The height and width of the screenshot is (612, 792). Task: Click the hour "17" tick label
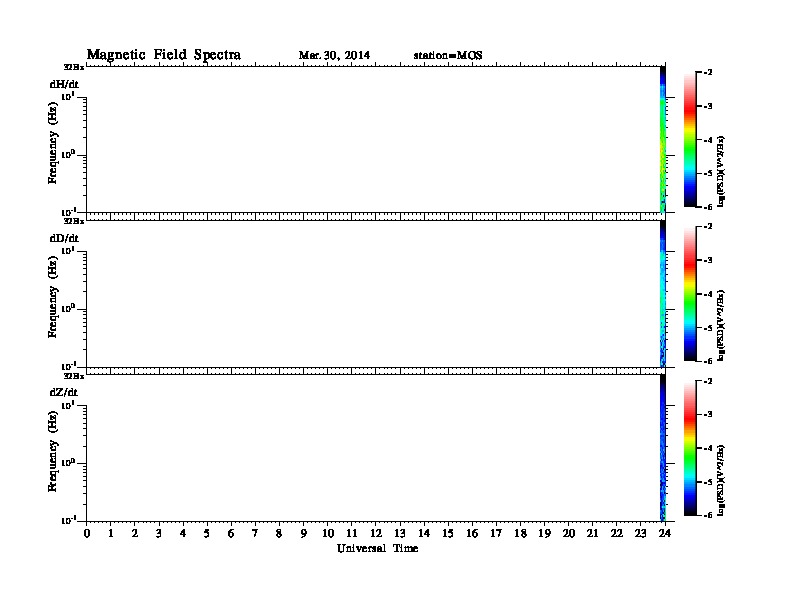[x=497, y=533]
